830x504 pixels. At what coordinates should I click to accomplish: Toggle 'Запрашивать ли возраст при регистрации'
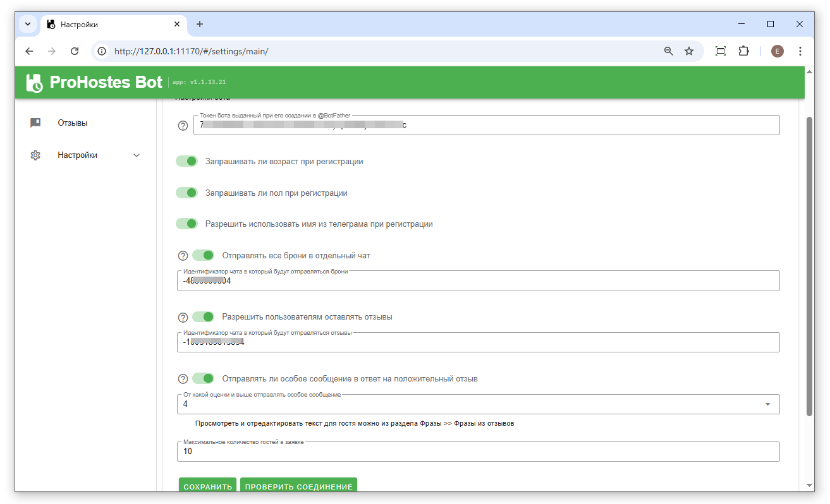[187, 161]
